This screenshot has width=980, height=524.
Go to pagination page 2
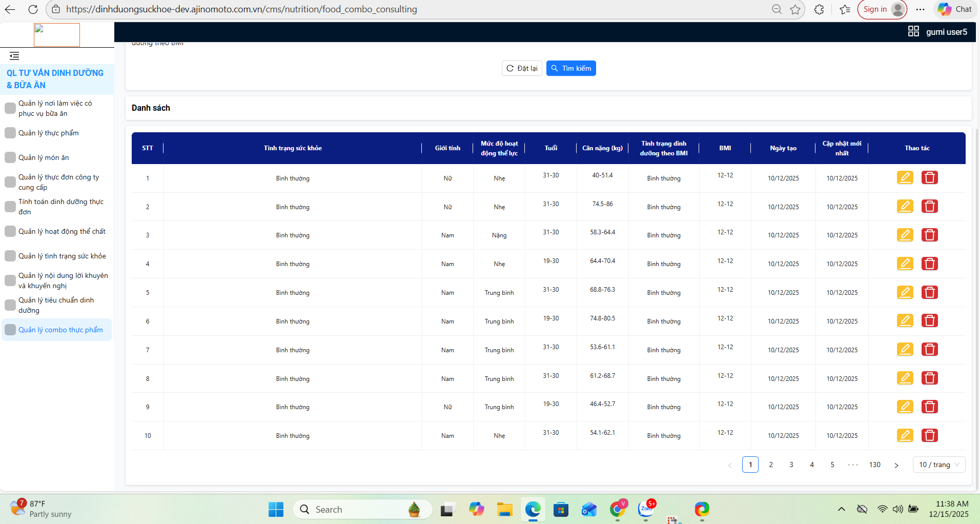tap(771, 465)
